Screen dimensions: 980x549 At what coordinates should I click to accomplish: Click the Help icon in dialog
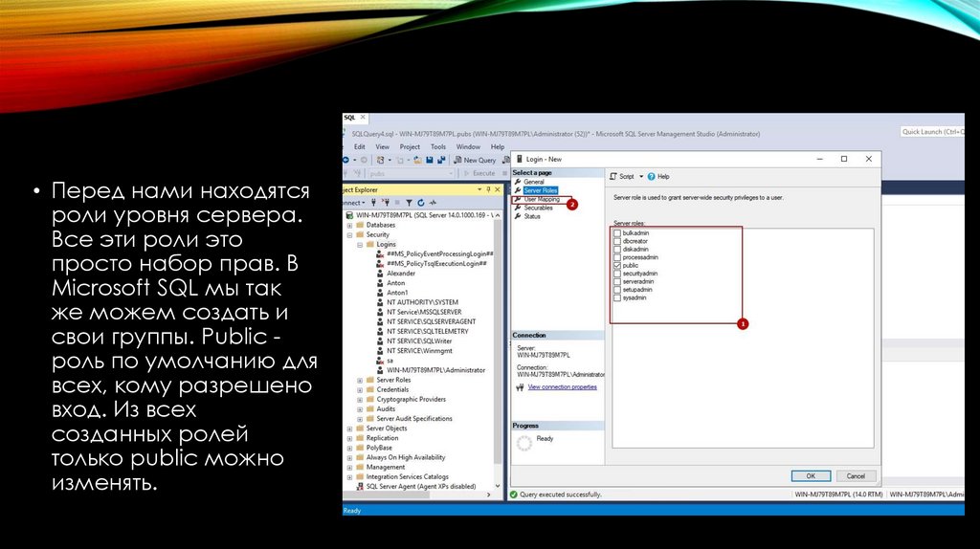click(x=651, y=177)
